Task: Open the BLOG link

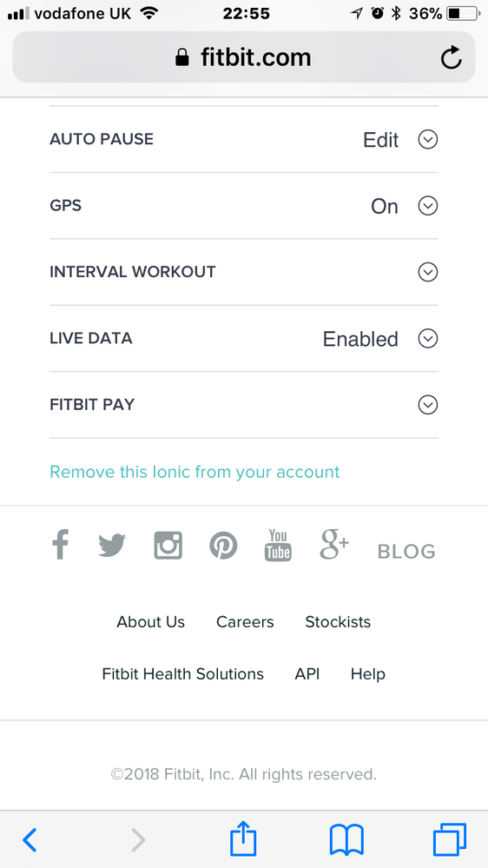Action: [406, 552]
